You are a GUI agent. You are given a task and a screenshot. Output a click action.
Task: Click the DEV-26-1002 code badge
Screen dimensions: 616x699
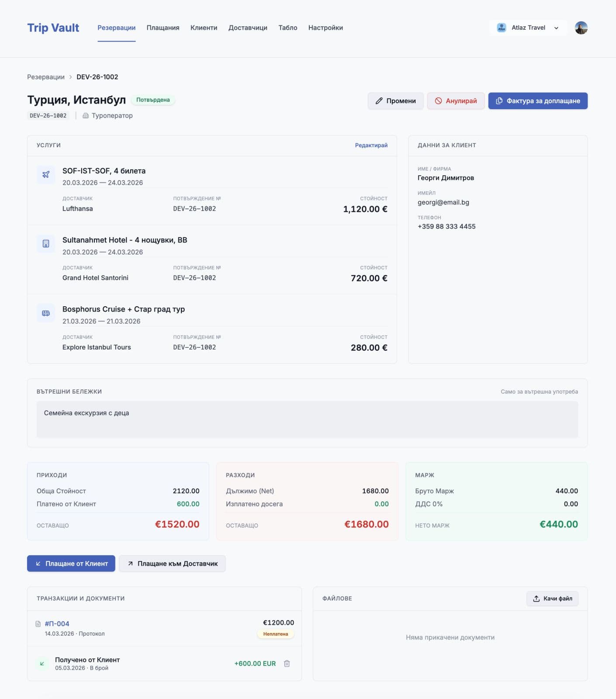(48, 116)
